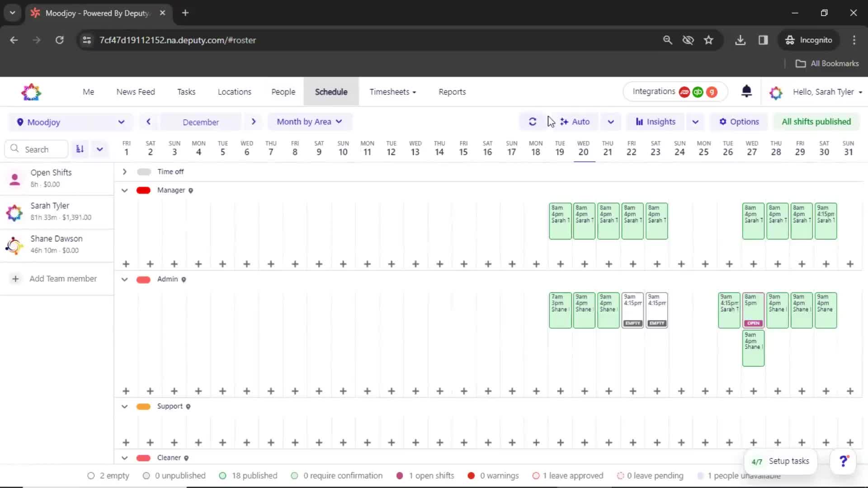
Task: Click the search input field
Action: (x=40, y=149)
